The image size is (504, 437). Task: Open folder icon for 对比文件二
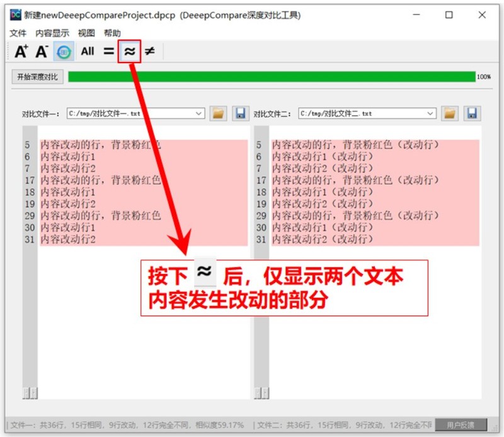coord(450,114)
